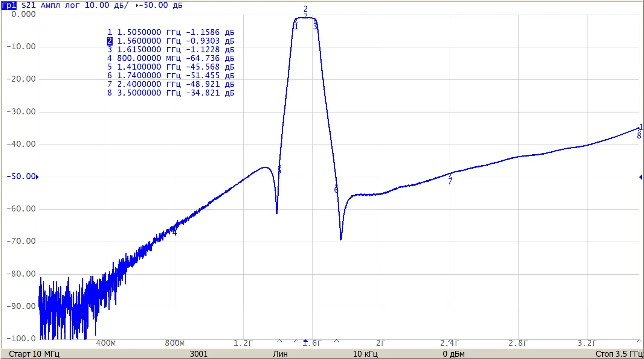Click the 1.2Г frequency axis label

(x=243, y=343)
